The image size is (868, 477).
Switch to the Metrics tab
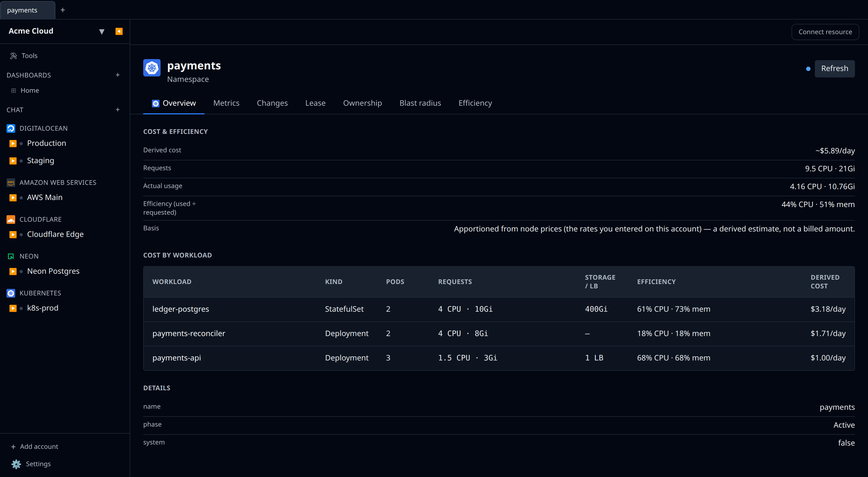point(226,103)
